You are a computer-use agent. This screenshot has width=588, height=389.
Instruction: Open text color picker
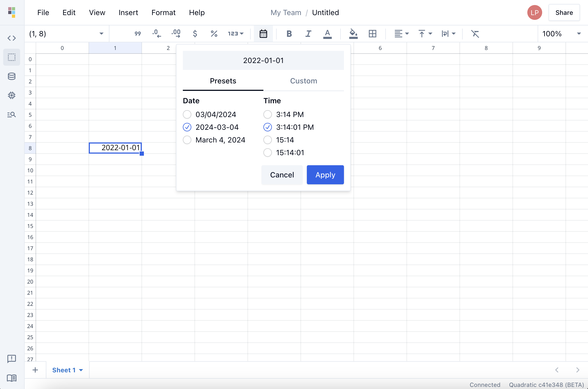[x=328, y=34]
